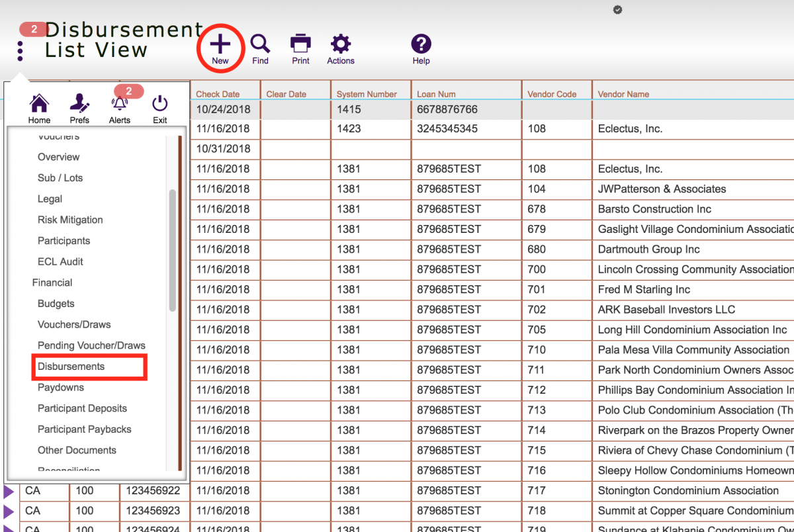The width and height of the screenshot is (794, 532).
Task: Select Paydowns in the sidebar menu
Action: tap(60, 387)
